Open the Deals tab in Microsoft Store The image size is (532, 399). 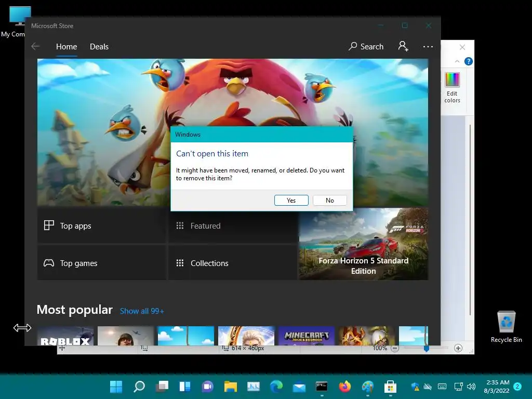(99, 46)
